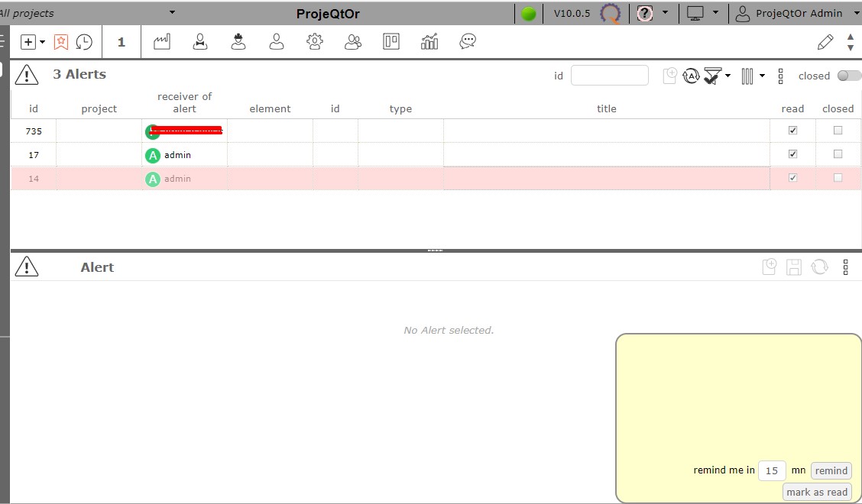Expand the columns selector dropdown arrow

[762, 76]
